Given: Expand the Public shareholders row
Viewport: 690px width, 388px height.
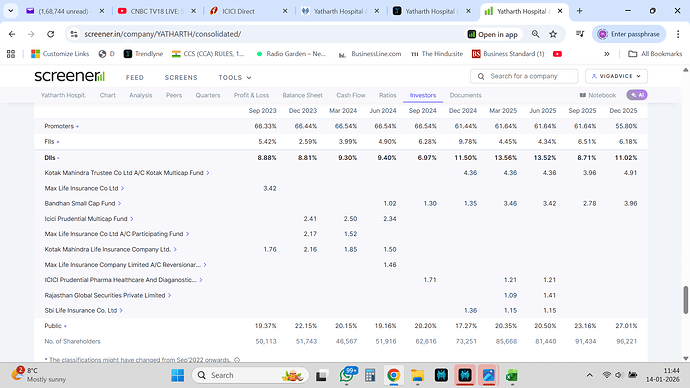Looking at the screenshot, I should [x=55, y=326].
